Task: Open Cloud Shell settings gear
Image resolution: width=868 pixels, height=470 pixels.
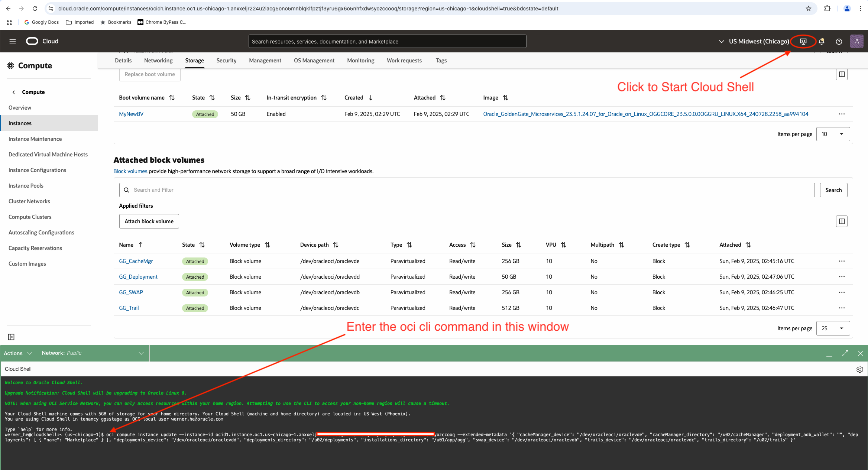Action: (859, 369)
